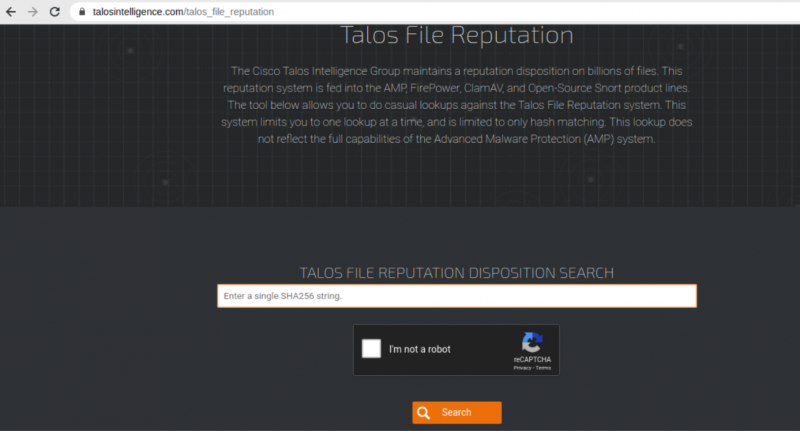The width and height of the screenshot is (800, 431).
Task: Click the padlock site security icon
Action: (x=83, y=12)
